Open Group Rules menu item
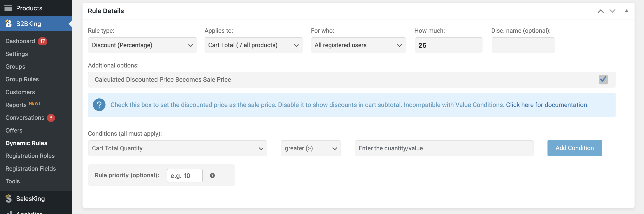This screenshot has width=644, height=214. tap(22, 79)
